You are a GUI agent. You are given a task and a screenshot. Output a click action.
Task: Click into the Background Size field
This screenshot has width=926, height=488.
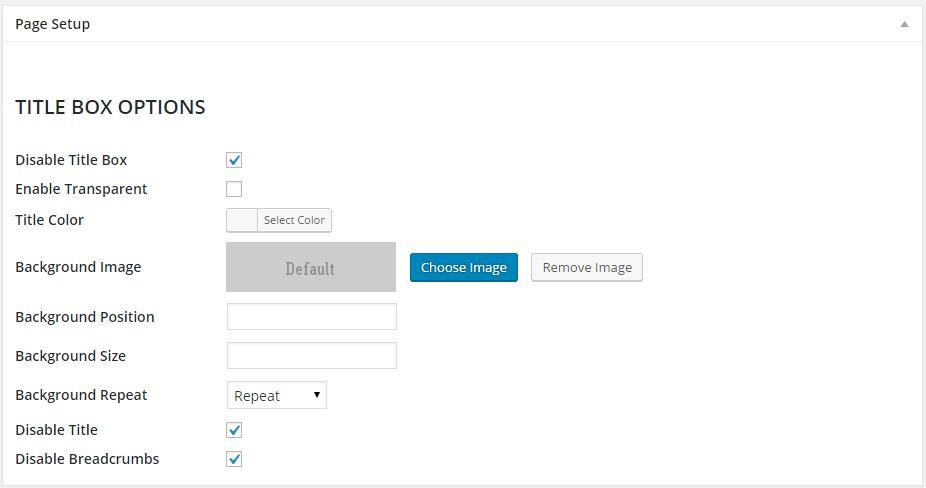(312, 356)
